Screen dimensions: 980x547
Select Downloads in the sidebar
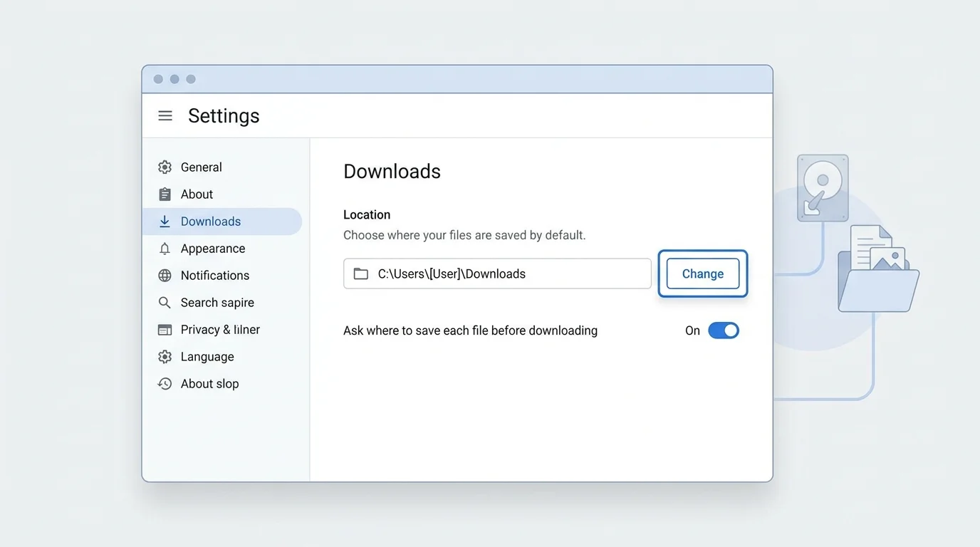point(222,222)
